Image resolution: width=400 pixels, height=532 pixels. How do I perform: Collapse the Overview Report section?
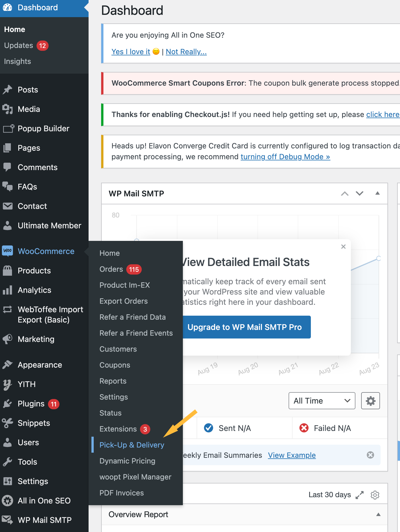click(378, 514)
